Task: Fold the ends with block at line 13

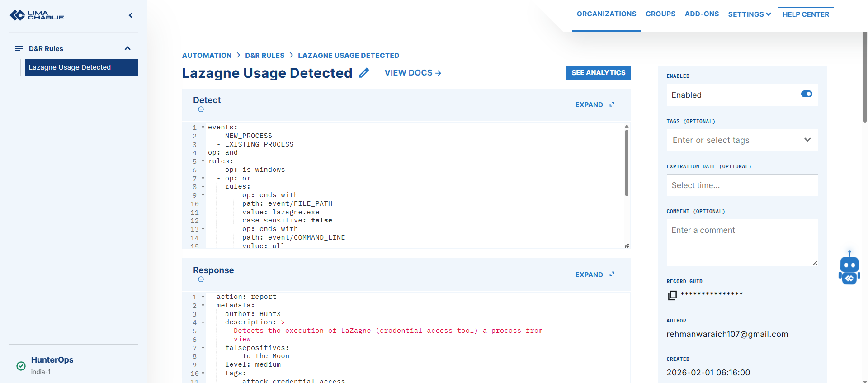Action: tap(203, 229)
